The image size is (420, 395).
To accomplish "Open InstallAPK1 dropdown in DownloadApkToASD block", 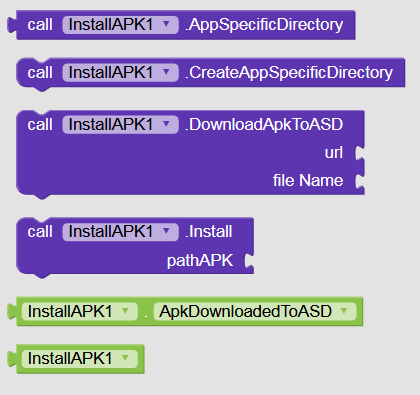I will tap(120, 125).
